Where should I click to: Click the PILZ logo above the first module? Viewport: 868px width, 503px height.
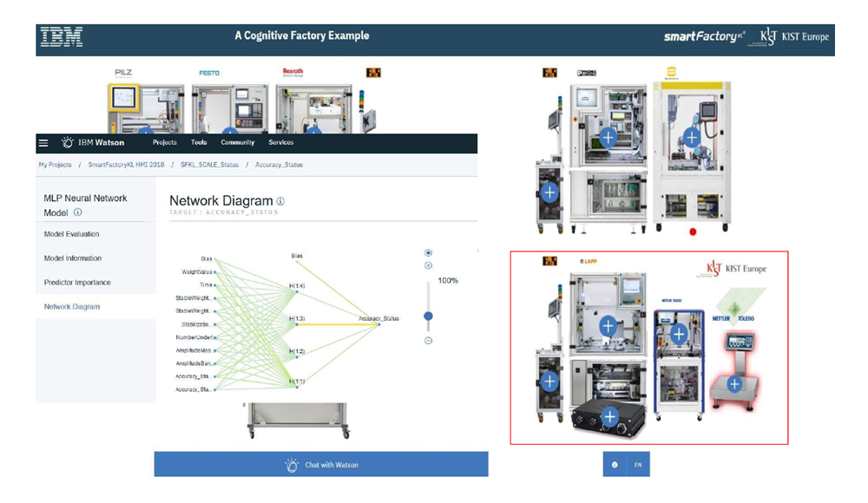coord(123,73)
